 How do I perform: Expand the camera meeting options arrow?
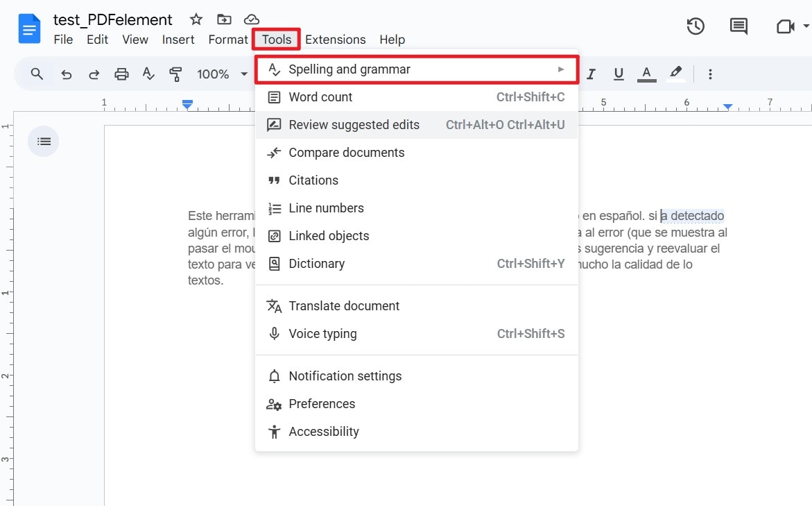point(806,26)
